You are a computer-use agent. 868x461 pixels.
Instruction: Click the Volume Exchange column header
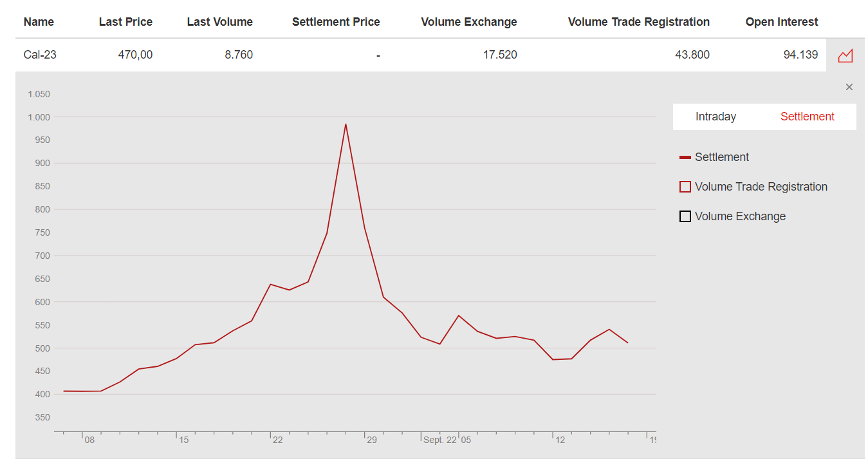click(469, 22)
